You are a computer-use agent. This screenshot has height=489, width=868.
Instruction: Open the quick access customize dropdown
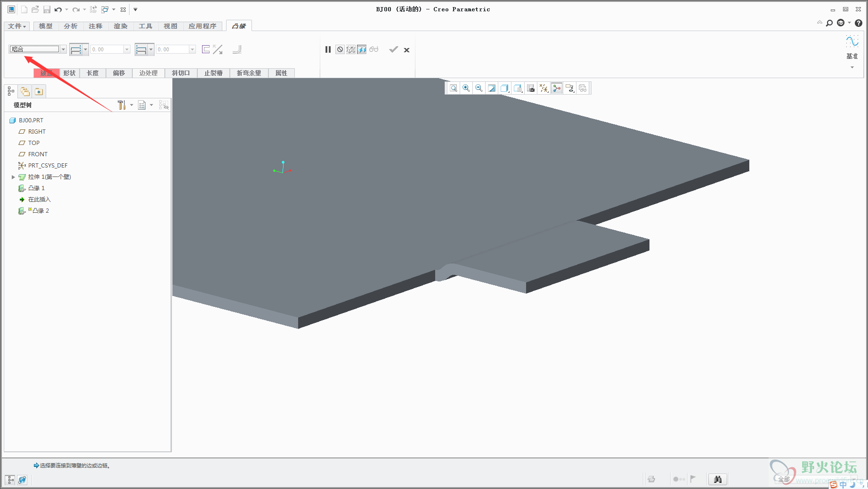[135, 9]
